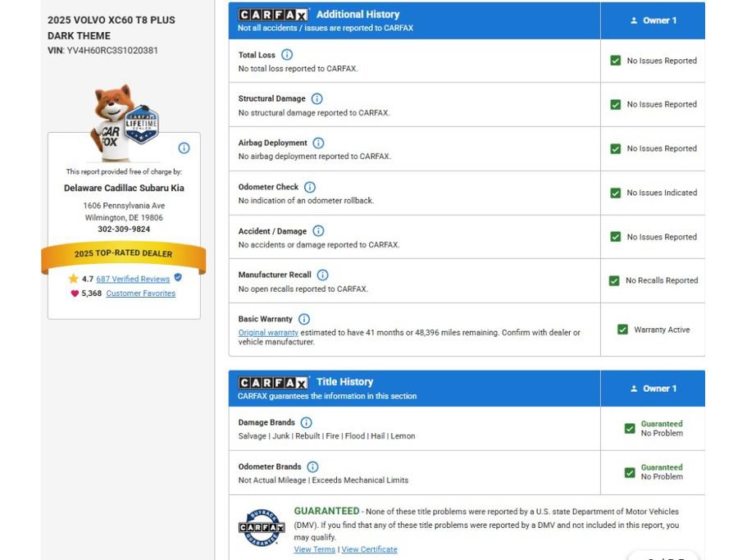Click the Airbag Deployment info icon
This screenshot has height=560, width=747.
(318, 143)
